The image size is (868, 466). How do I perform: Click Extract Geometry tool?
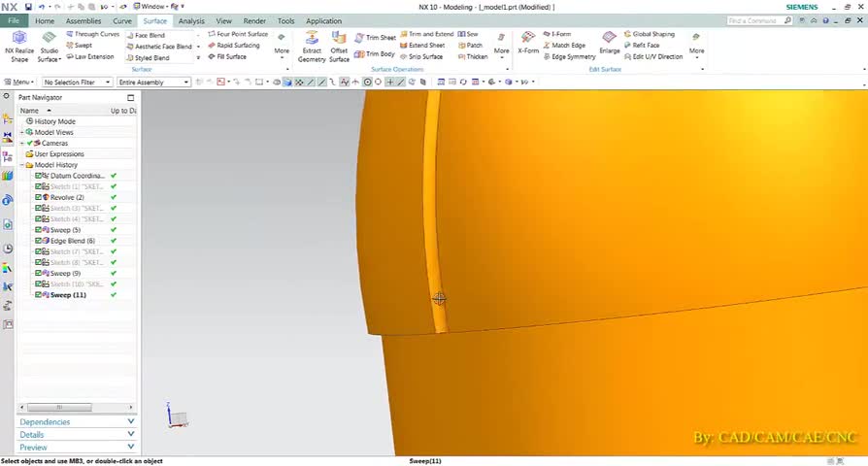click(312, 47)
